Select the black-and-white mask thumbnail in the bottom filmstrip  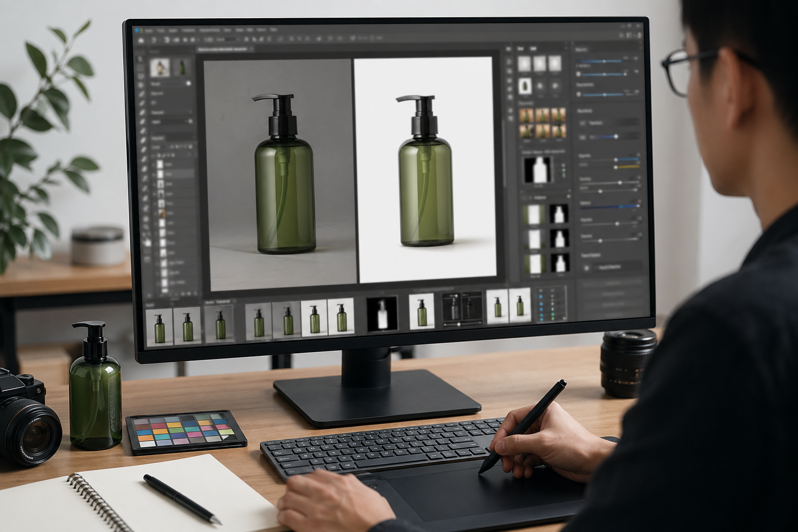coord(382,313)
